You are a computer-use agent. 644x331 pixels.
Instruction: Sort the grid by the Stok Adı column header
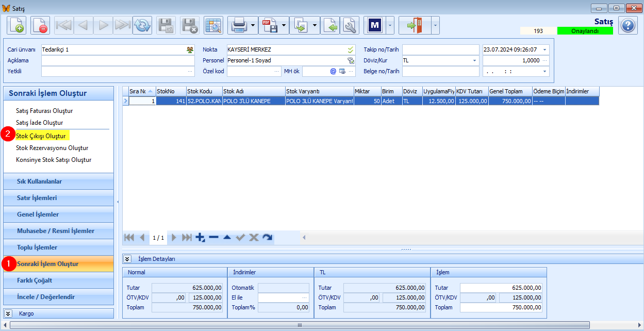[x=254, y=91]
